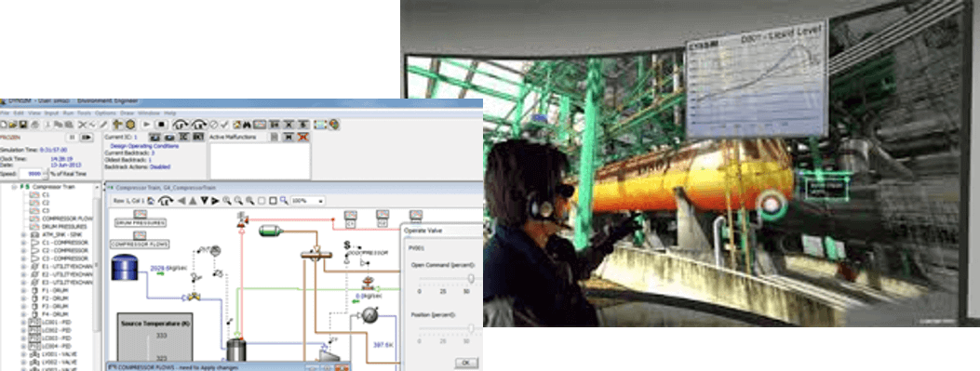The height and width of the screenshot is (371, 980).
Task: Select LC003 - PID in the tree
Action: pos(57,338)
